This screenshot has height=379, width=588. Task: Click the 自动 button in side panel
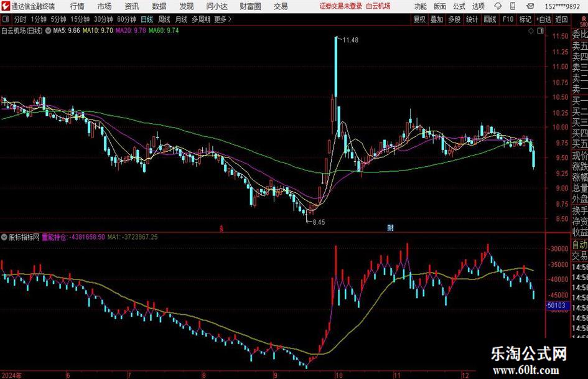tap(580, 245)
